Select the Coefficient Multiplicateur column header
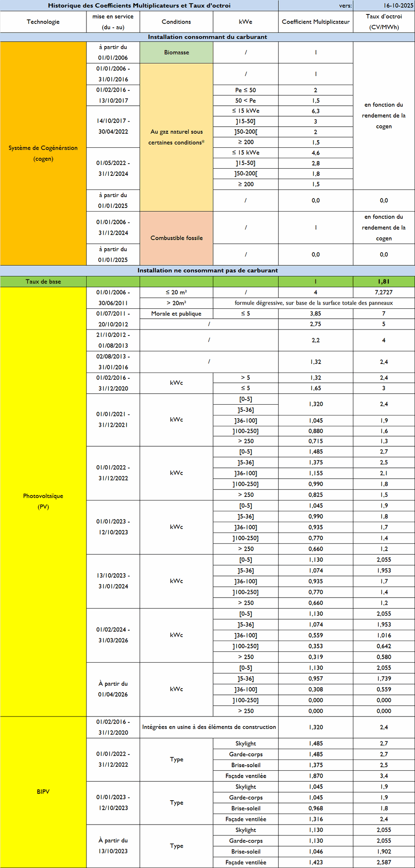The width and height of the screenshot is (415, 868). point(315,22)
